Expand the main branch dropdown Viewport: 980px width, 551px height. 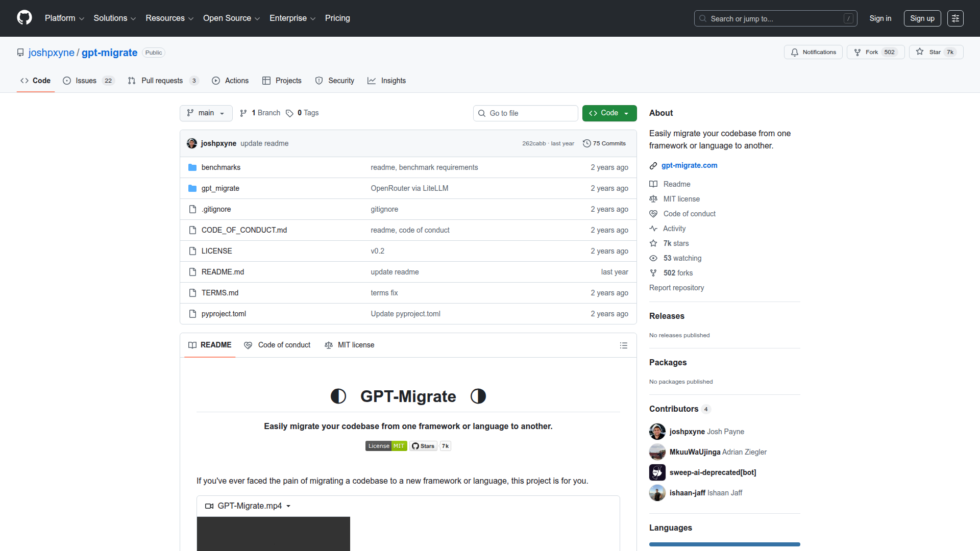click(x=206, y=113)
